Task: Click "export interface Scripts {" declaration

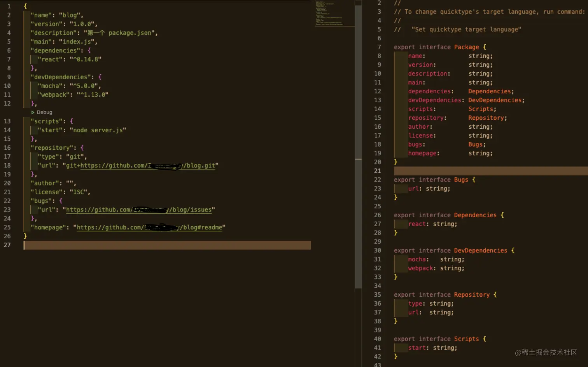Action: [440, 339]
